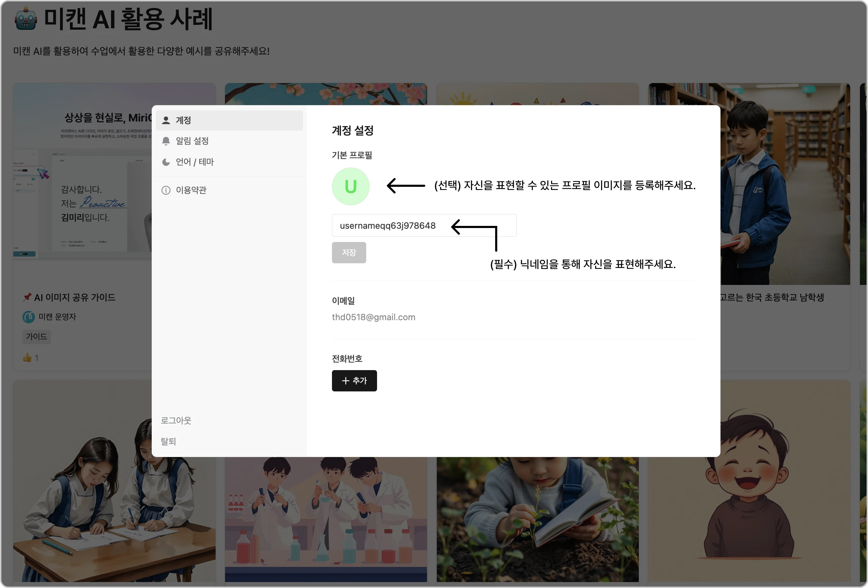Click the 미캔 운영자 author name
This screenshot has height=588, width=868.
click(57, 317)
